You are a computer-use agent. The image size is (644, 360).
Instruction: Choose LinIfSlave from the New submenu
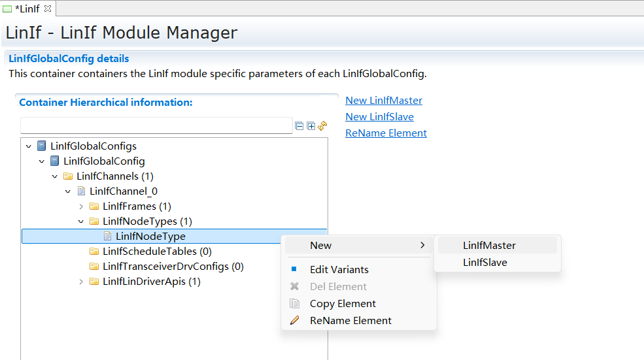pyautogui.click(x=484, y=263)
